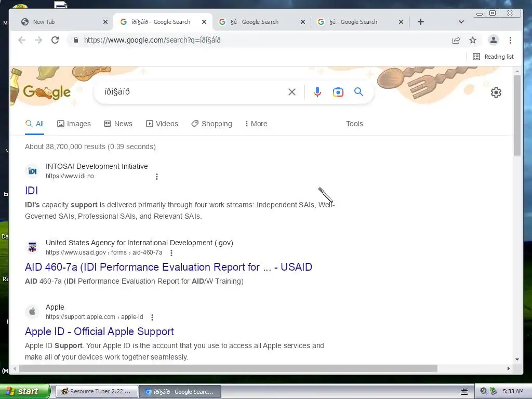The height and width of the screenshot is (399, 532).
Task: Expand the More search filters menu
Action: (x=256, y=124)
